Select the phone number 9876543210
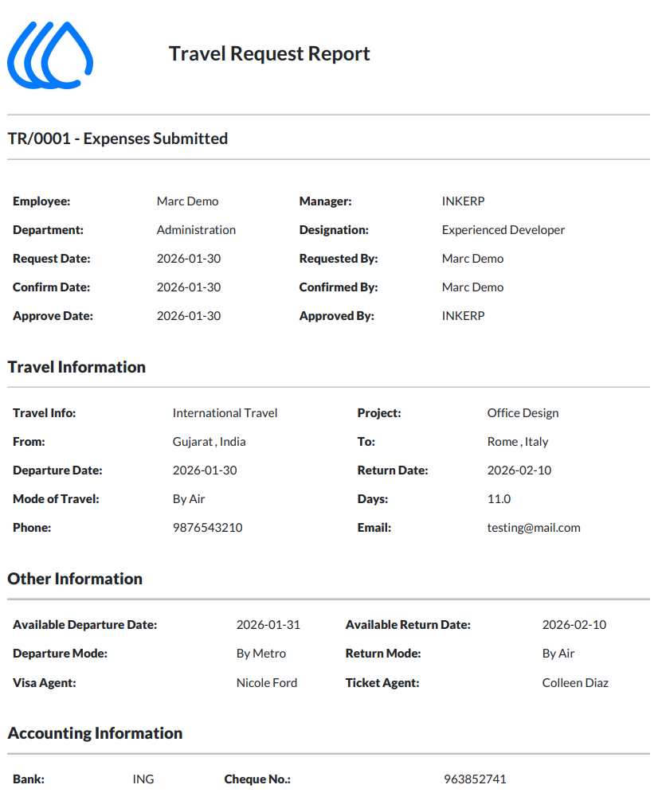 coord(207,528)
